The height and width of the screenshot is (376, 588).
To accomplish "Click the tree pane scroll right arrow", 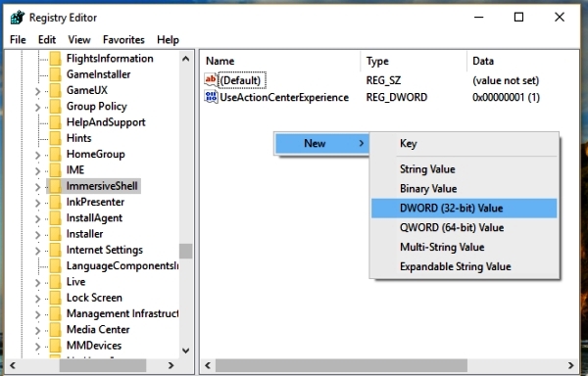I will [x=171, y=365].
